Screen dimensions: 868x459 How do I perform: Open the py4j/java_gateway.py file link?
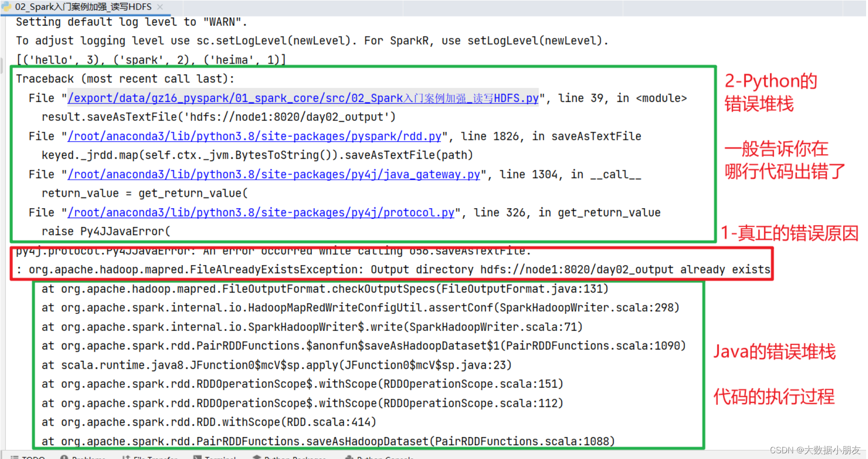[x=274, y=174]
